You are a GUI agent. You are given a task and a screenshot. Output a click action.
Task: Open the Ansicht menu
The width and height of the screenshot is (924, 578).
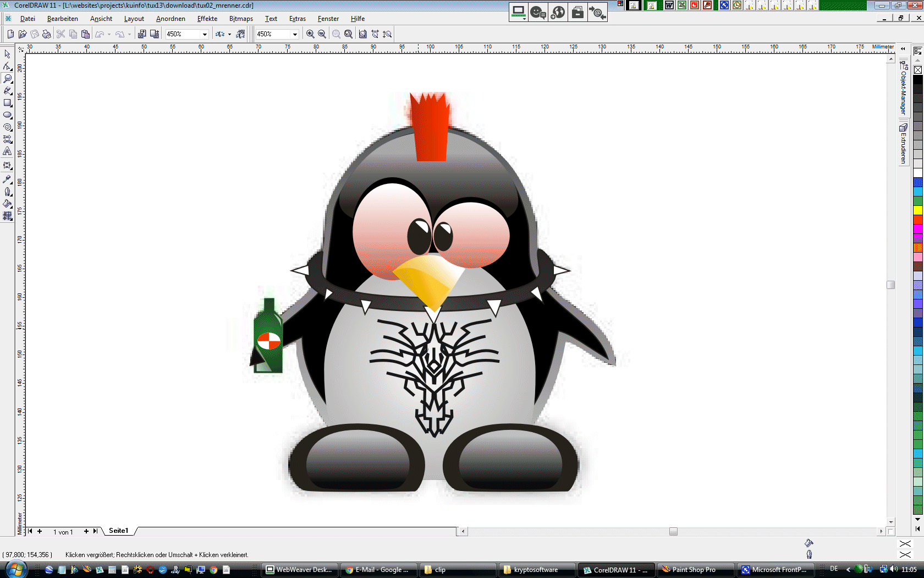[101, 19]
